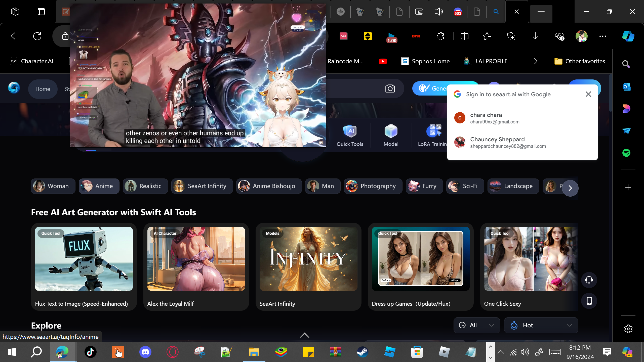Add a new sidebar app with plus
Viewport: 644px width, 362px height.
[628, 187]
